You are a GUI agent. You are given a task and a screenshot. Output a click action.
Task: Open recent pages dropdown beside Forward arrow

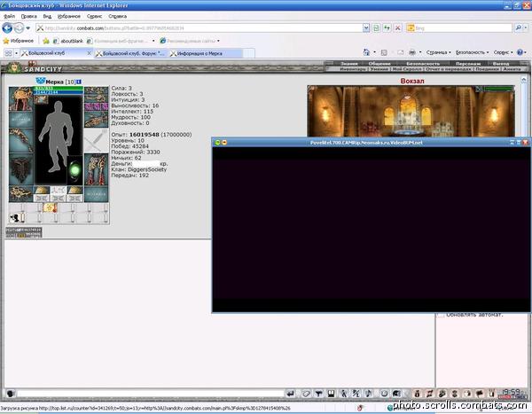pos(28,28)
